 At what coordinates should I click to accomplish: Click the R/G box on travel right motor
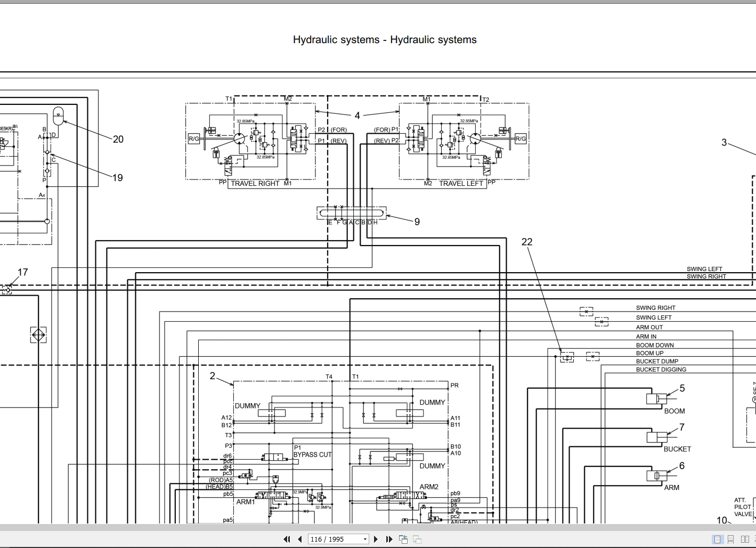coord(194,139)
